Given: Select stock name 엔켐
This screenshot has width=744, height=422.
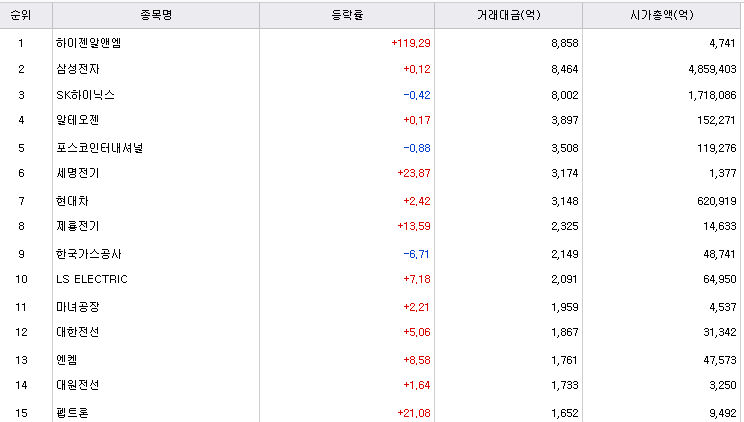Looking at the screenshot, I should click(66, 360).
